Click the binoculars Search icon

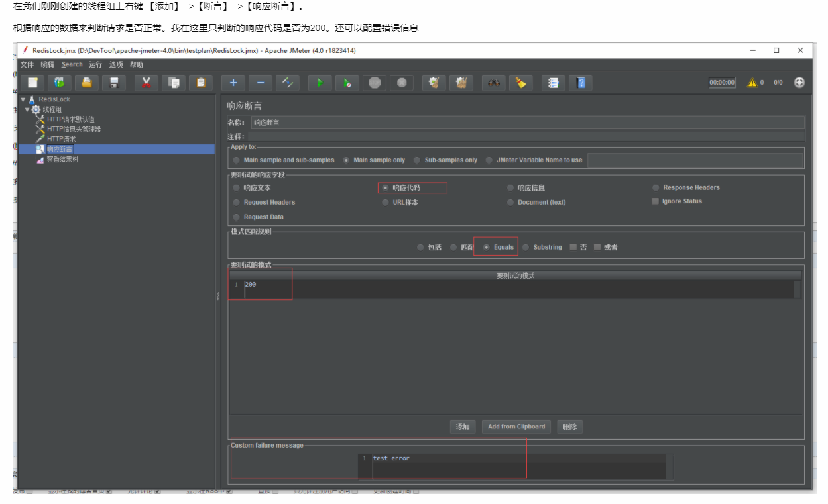point(494,83)
